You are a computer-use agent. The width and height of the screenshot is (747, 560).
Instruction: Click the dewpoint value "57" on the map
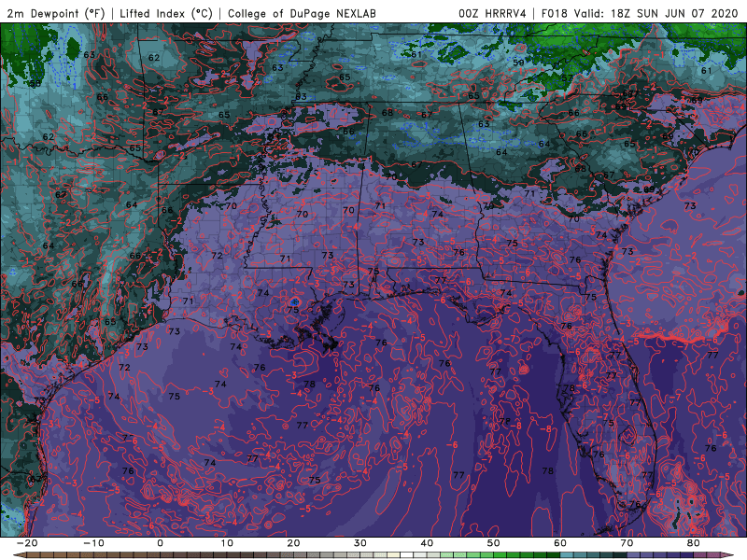pos(567,78)
